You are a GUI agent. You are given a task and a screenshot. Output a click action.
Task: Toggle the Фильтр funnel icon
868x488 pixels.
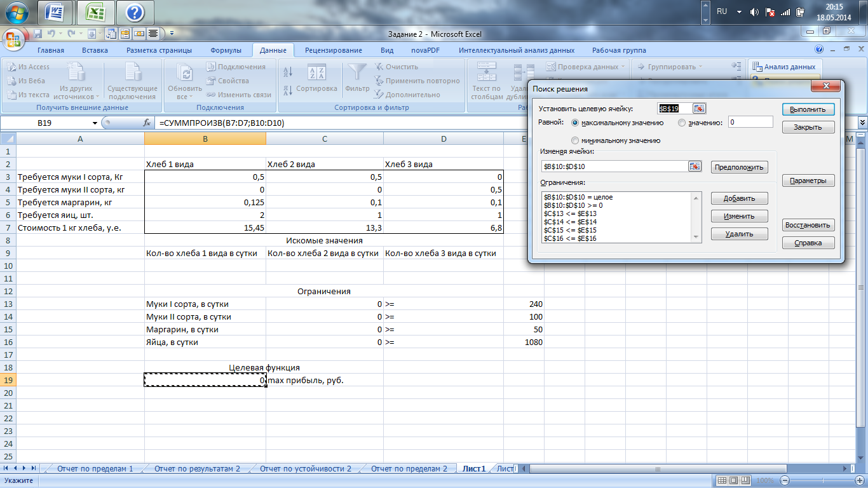[x=358, y=78]
